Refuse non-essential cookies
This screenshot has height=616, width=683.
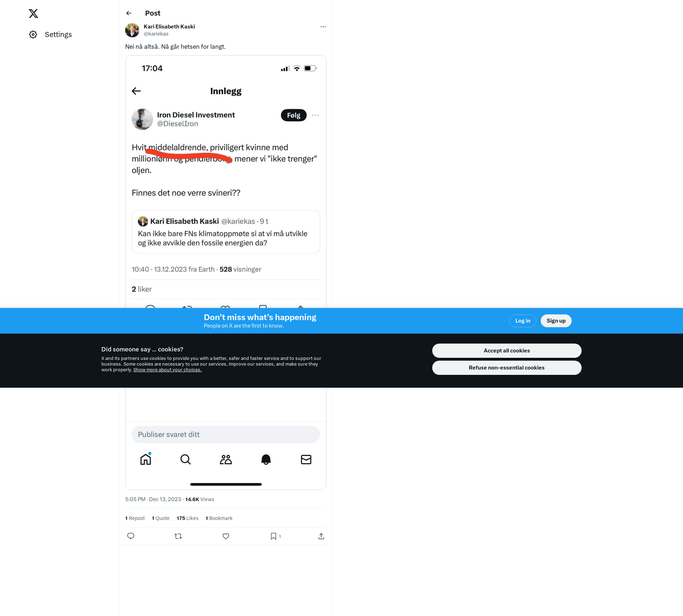tap(507, 368)
